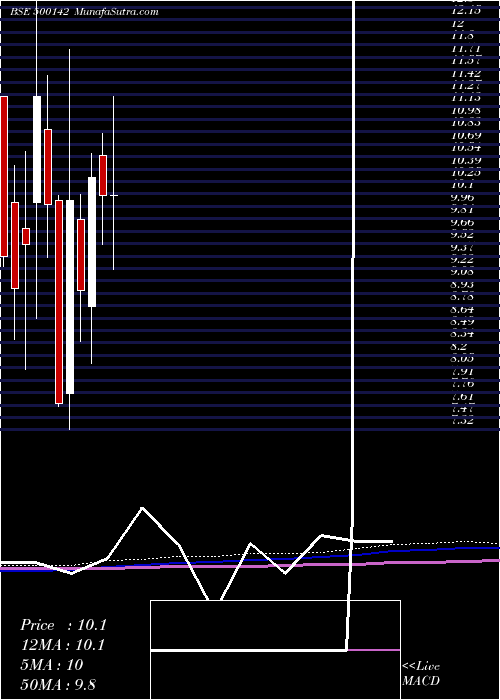Click the 9.66 price axis label
This screenshot has width=500, height=700.
(x=462, y=222)
